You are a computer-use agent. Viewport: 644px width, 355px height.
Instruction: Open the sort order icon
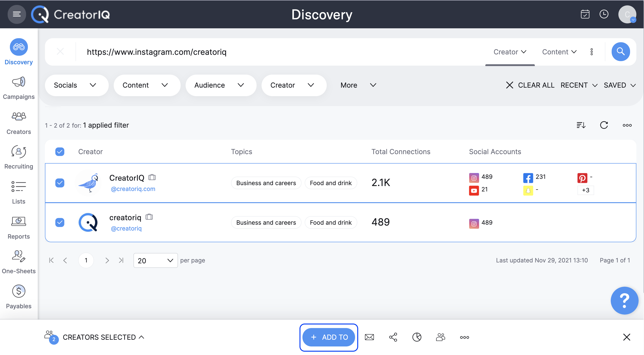pyautogui.click(x=581, y=125)
